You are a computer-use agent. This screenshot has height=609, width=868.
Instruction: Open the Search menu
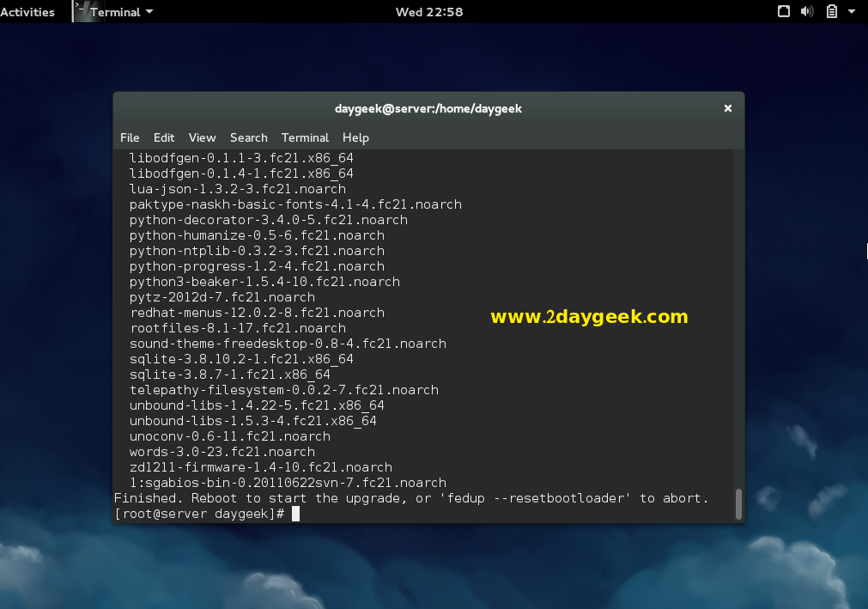pos(248,137)
